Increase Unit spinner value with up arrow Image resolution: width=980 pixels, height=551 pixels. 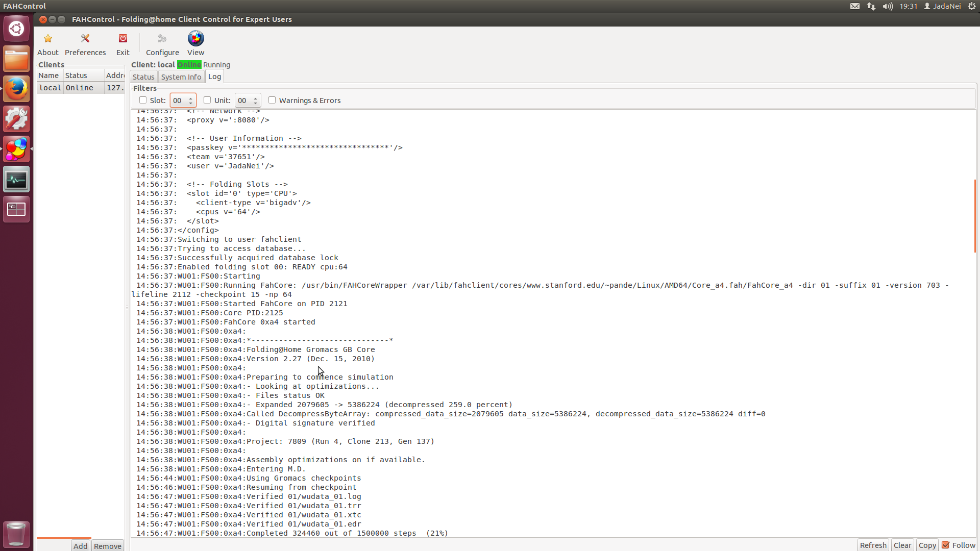256,98
